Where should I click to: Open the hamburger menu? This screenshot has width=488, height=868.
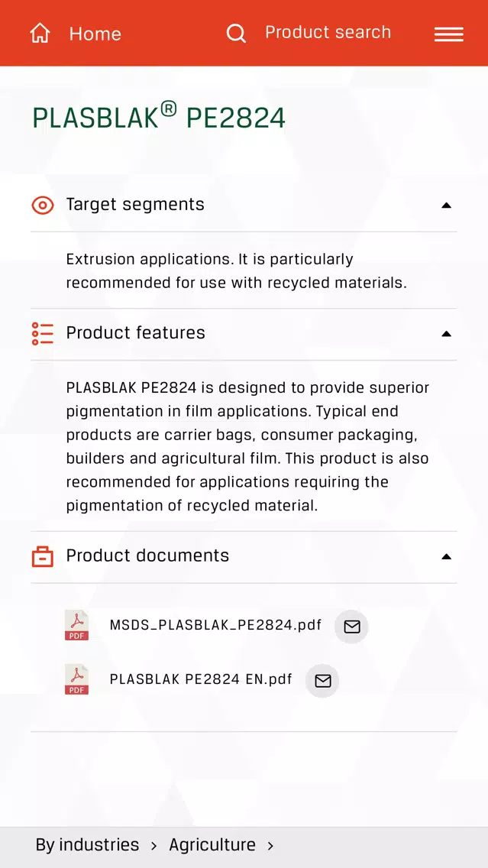pyautogui.click(x=449, y=34)
